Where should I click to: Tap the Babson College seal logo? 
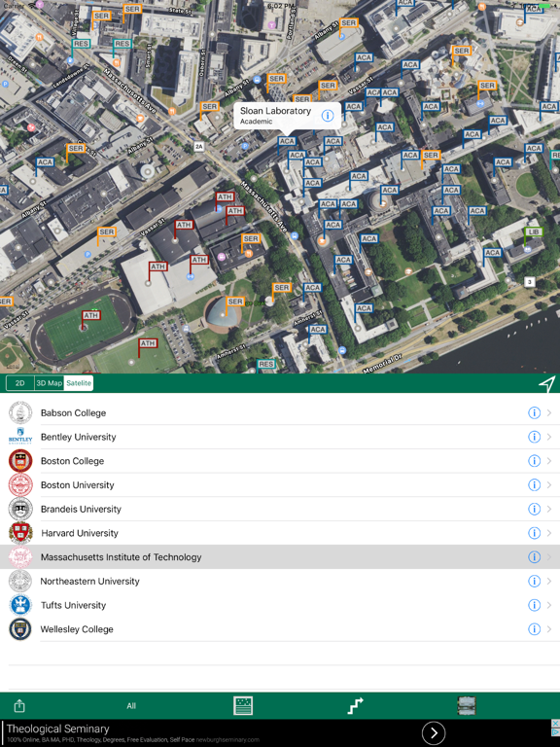tap(20, 412)
